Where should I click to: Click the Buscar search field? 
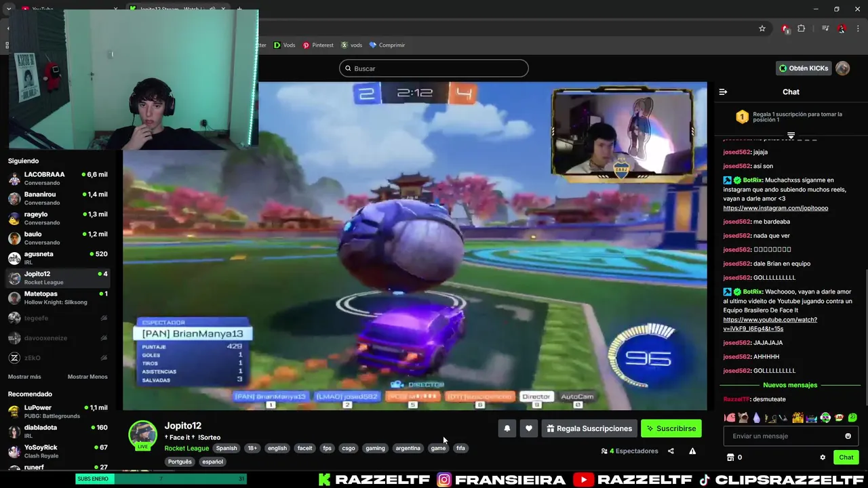point(434,68)
